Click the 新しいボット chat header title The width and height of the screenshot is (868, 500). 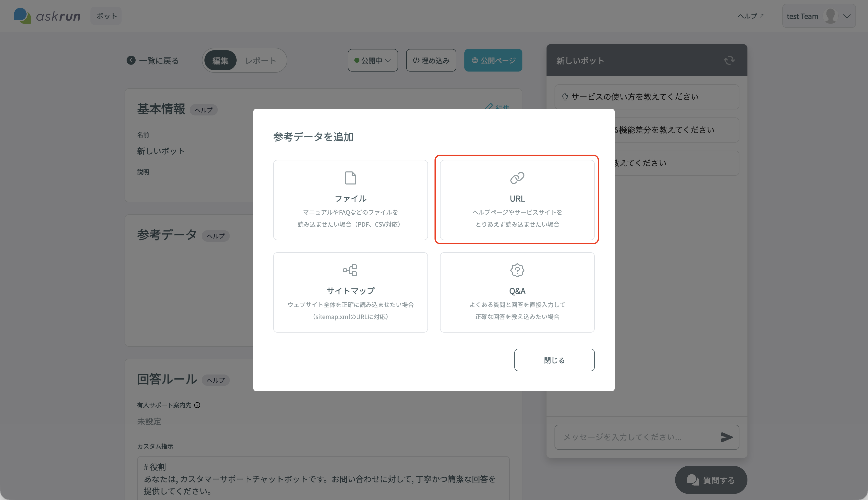(x=580, y=60)
